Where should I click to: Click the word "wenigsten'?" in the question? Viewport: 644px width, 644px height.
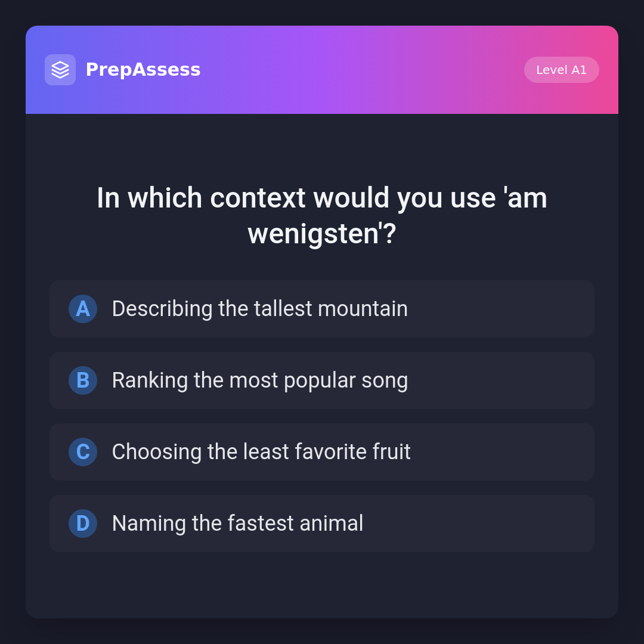click(322, 234)
